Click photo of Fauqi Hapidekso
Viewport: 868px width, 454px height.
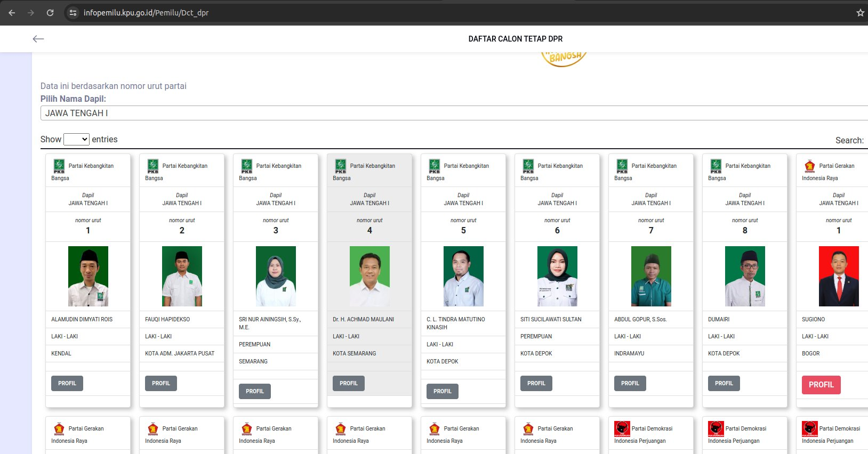pos(182,276)
